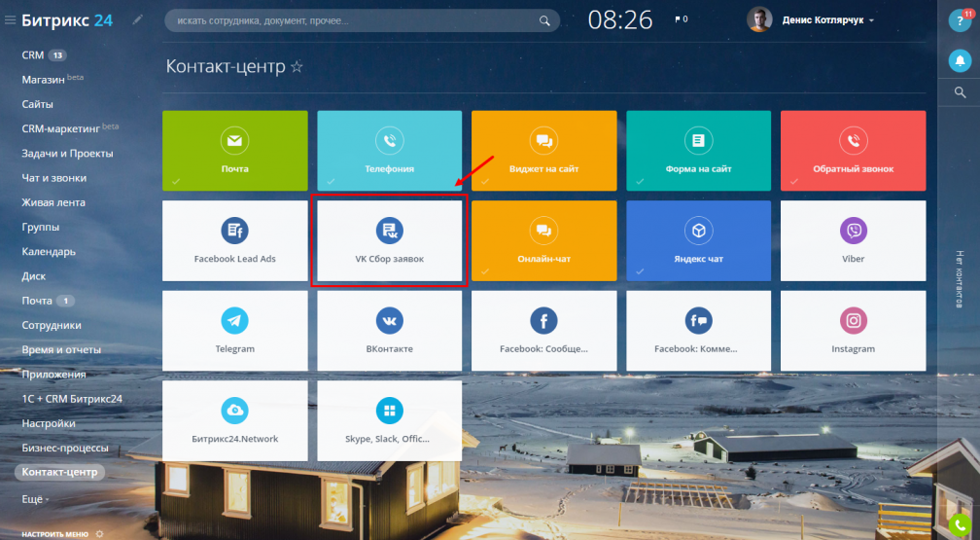Viewport: 980px width, 540px height.
Task: Open the Viber connector tile
Action: click(853, 240)
